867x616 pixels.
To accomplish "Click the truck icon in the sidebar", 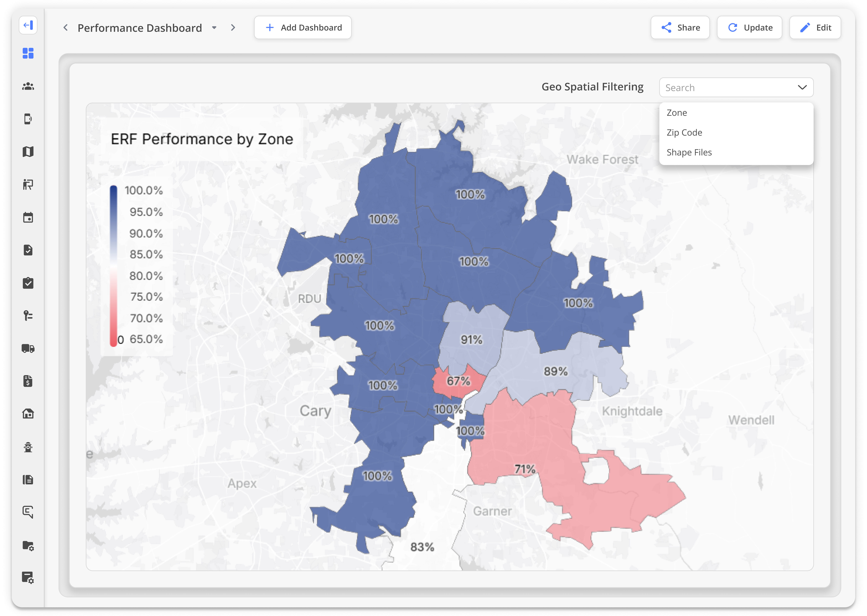I will [28, 348].
